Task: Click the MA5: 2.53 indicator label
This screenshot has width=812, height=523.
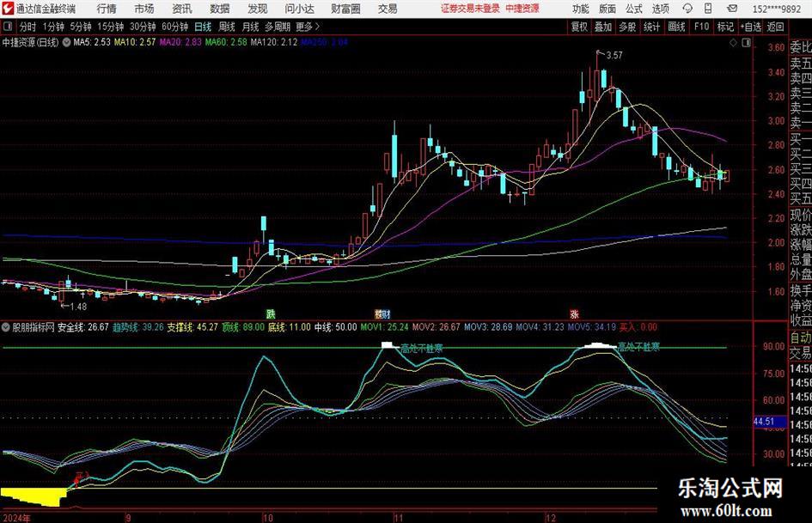Action: click(92, 42)
